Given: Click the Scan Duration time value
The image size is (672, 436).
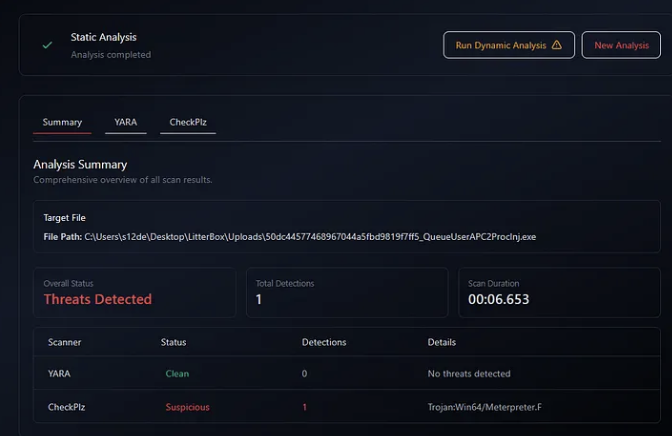Looking at the screenshot, I should coord(499,299).
